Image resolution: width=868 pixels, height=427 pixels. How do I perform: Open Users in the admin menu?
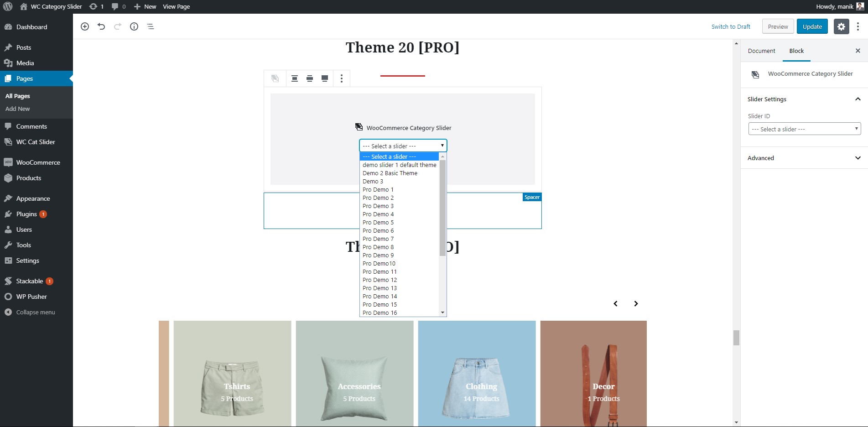[x=36, y=229]
